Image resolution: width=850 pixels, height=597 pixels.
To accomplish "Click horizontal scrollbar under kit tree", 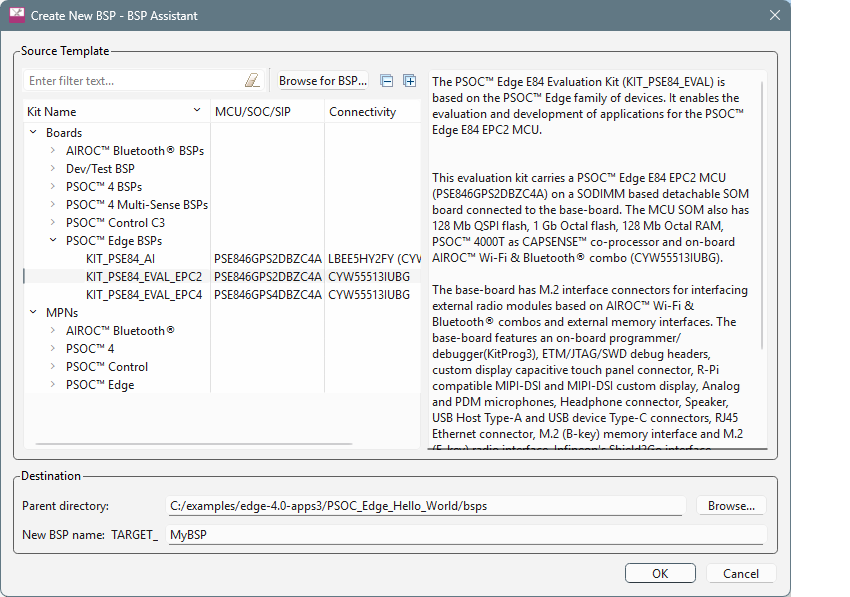I will pos(194,444).
